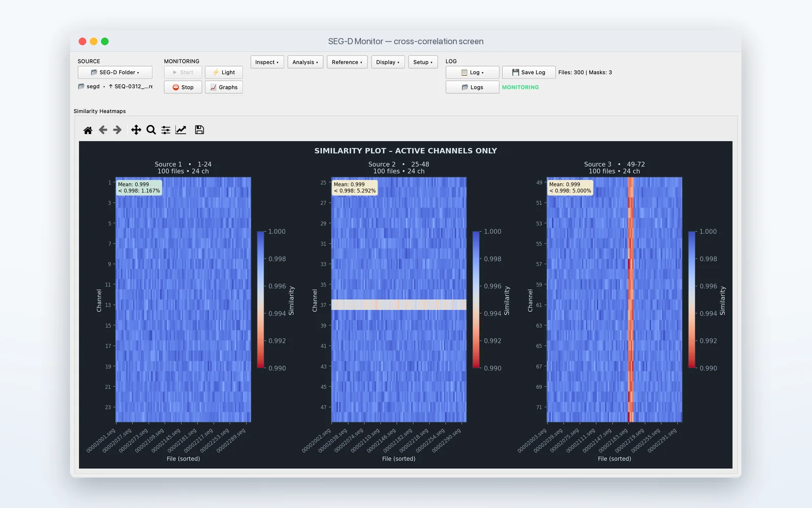Screen dimensions: 812x508
Task: Click the disabled Start button
Action: point(183,73)
